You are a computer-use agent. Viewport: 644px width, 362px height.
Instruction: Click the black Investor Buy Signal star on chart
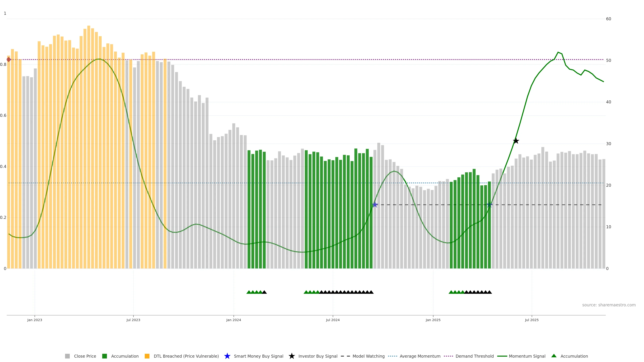tap(516, 141)
